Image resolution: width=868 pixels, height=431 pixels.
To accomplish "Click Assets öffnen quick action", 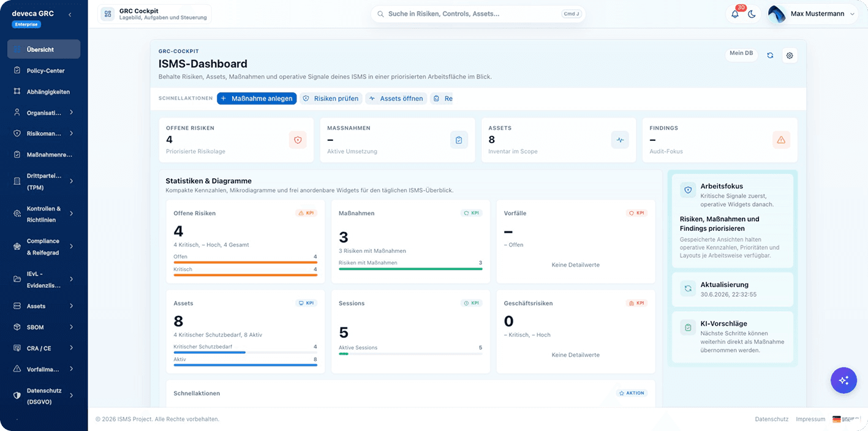I will click(396, 99).
